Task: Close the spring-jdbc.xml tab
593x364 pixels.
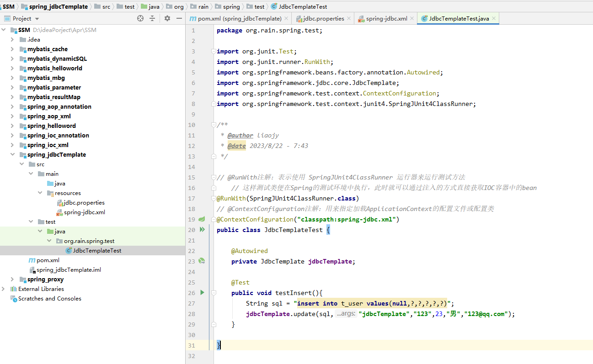Action: tap(411, 19)
